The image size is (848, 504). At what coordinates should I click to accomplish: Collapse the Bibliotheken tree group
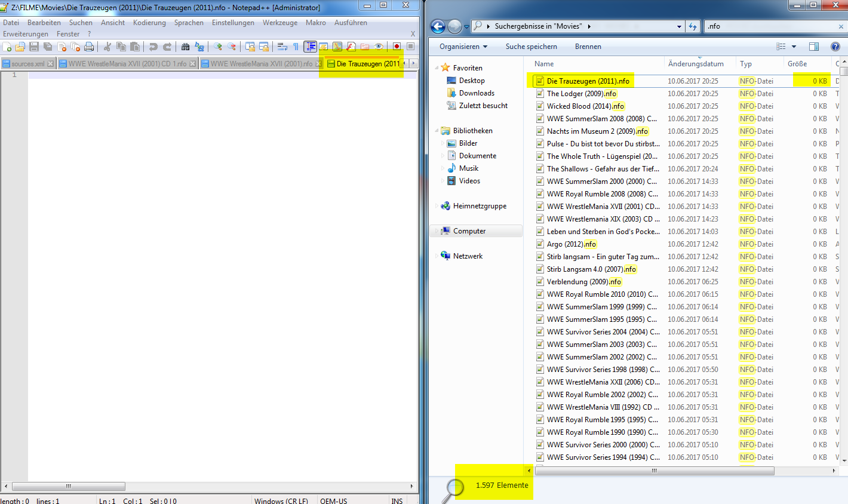(437, 131)
